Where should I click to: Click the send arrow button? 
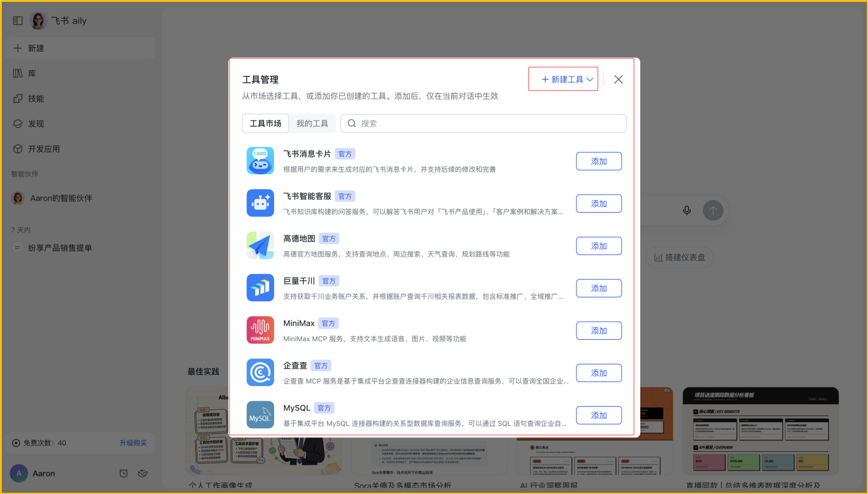(x=713, y=210)
